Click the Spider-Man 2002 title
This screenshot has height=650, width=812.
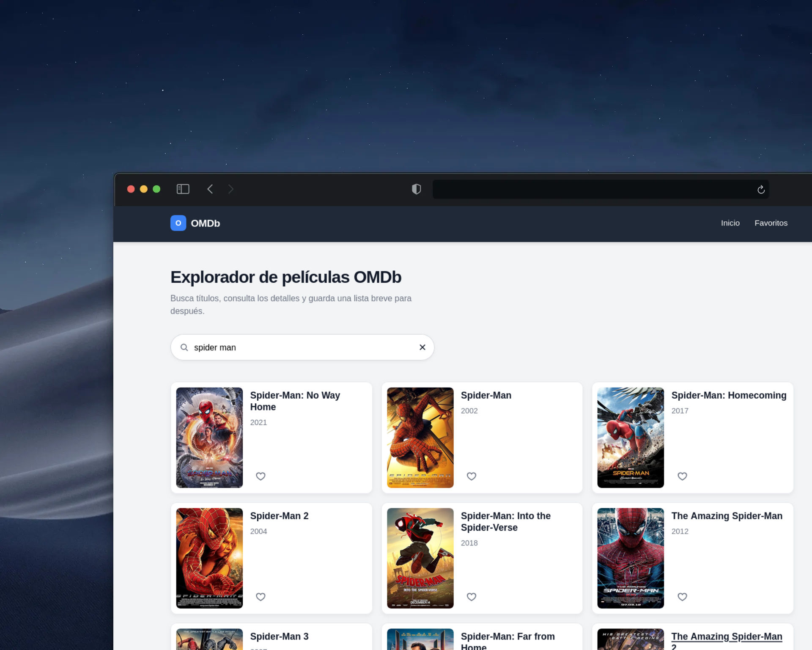pos(486,395)
